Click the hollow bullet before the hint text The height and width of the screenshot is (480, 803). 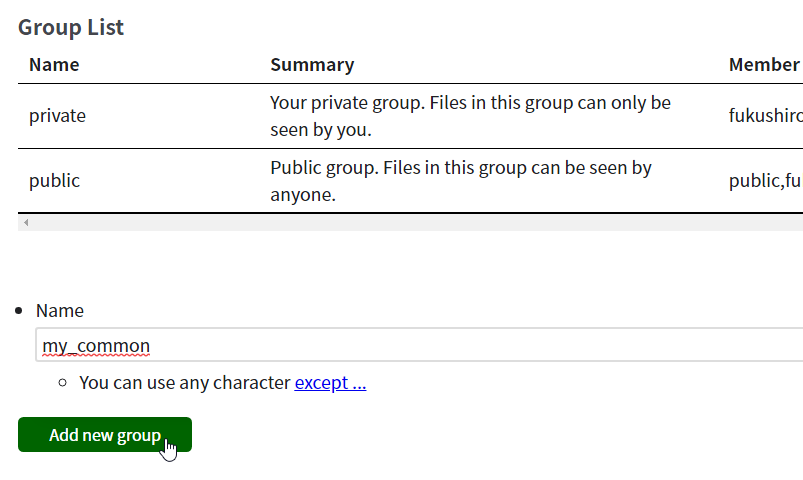coord(62,383)
